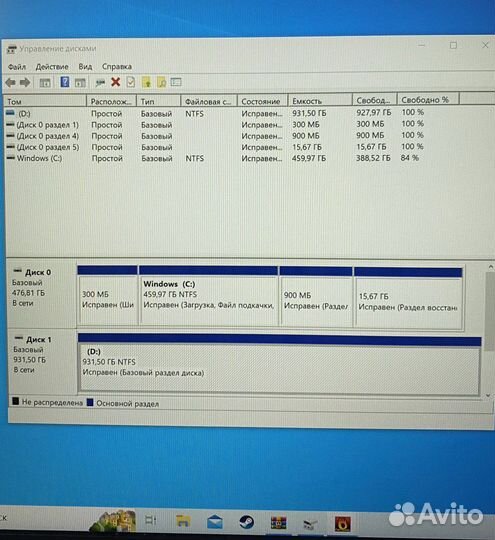Select the Windows (C:) partition block on Диск 0
Viewport: 495px width, 540px height.
pos(208,295)
